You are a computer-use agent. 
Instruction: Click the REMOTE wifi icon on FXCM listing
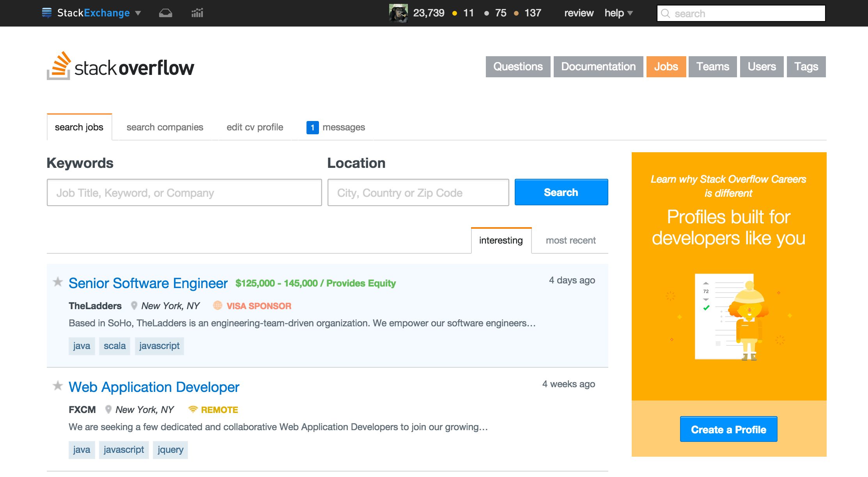tap(193, 409)
